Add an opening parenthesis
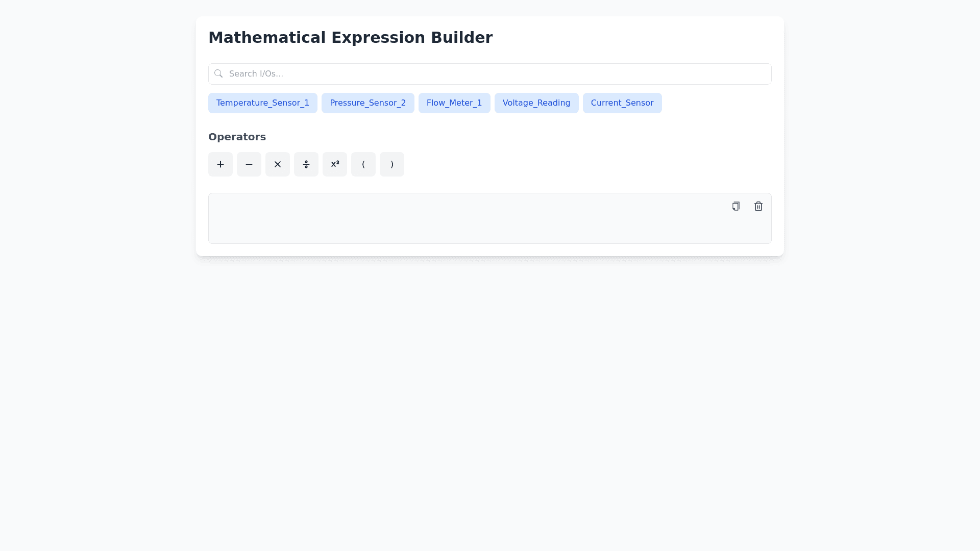The height and width of the screenshot is (551, 980). point(363,164)
